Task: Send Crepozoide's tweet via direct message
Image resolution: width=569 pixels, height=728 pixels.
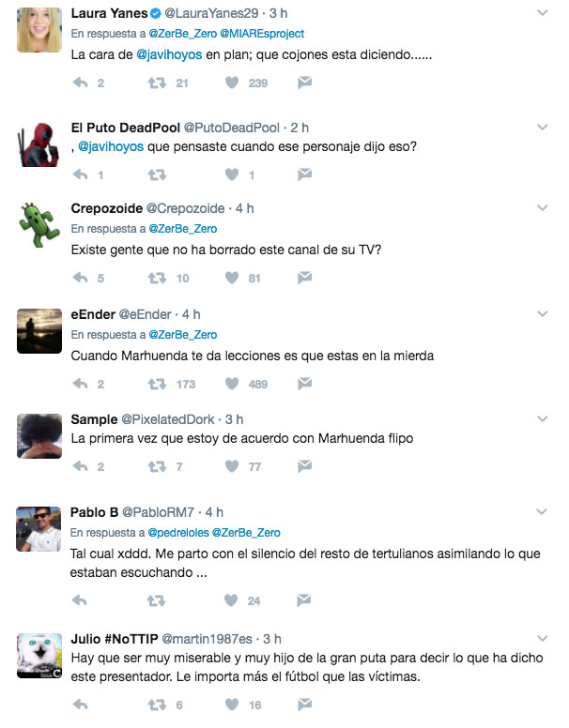Action: click(x=304, y=278)
